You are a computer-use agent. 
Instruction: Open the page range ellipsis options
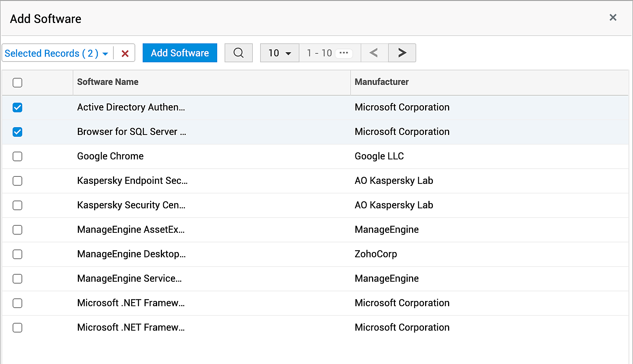click(344, 53)
